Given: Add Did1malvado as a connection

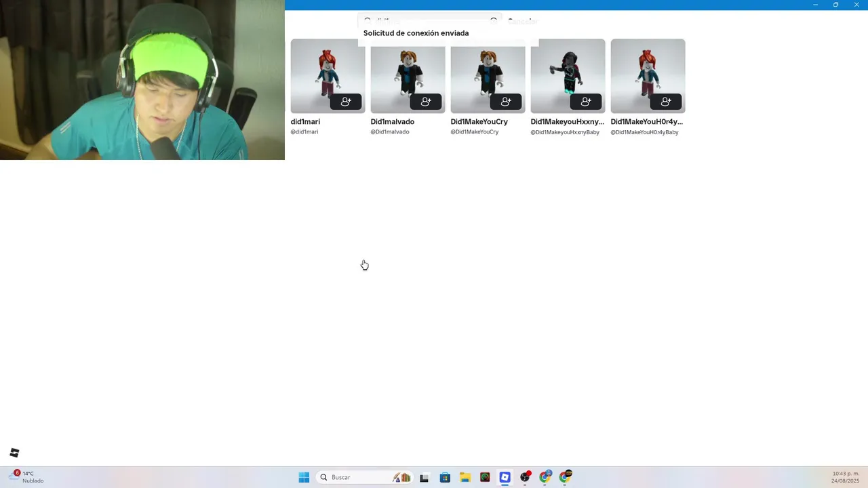Looking at the screenshot, I should click(x=426, y=102).
